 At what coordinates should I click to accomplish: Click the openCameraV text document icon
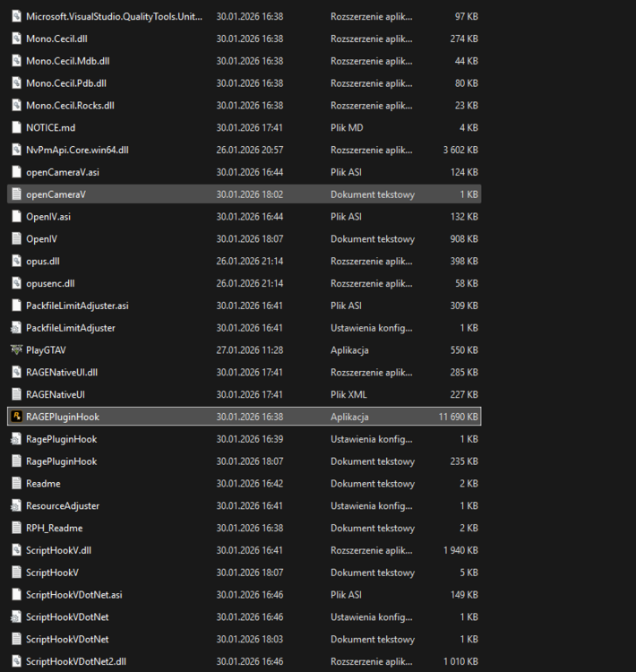[x=16, y=194]
